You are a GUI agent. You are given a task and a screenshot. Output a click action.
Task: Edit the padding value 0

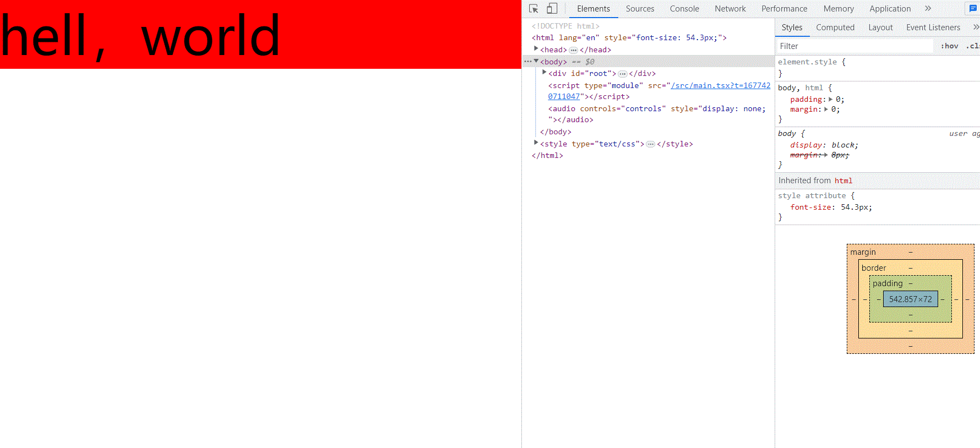839,100
